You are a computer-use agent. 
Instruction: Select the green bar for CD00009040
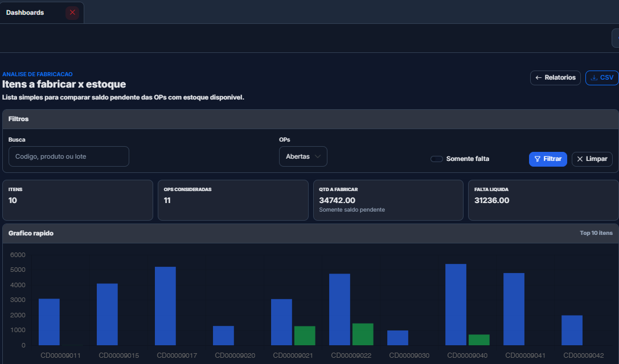click(479, 340)
